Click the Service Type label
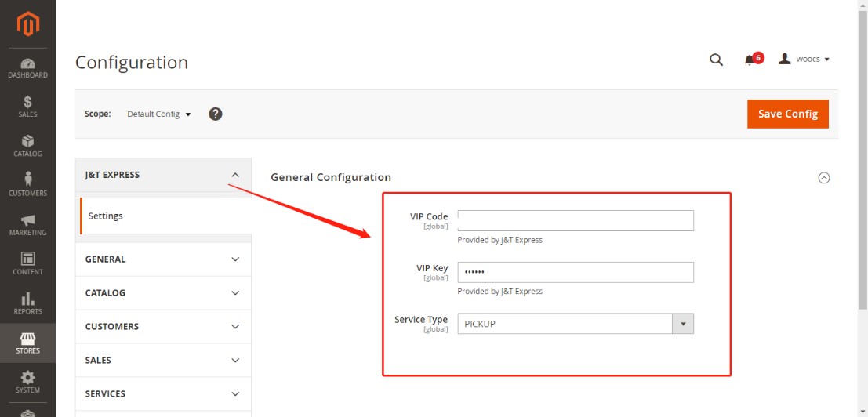Image resolution: width=868 pixels, height=417 pixels. point(421,320)
